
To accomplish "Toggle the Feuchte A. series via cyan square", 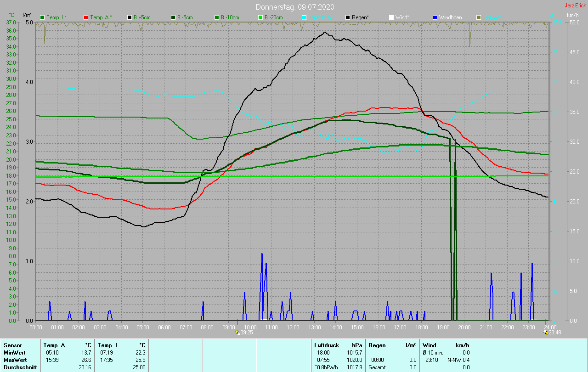I will pyautogui.click(x=305, y=17).
